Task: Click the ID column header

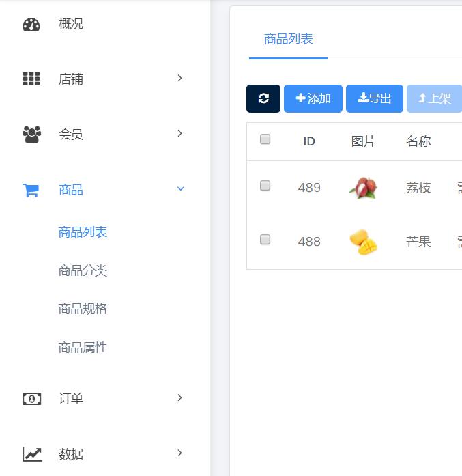Action: coord(309,141)
